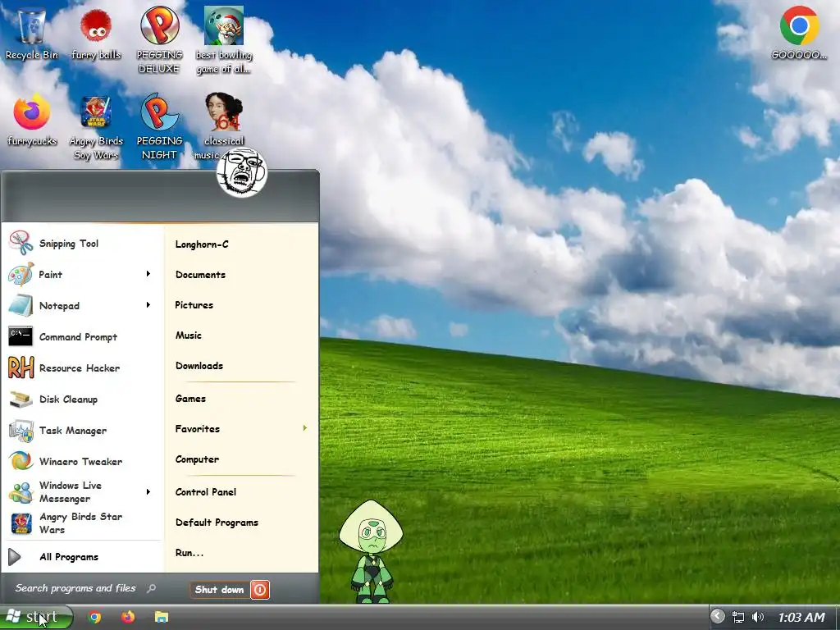The width and height of the screenshot is (840, 630).
Task: Launch Angry Birds Star Wars from Start menu
Action: pos(83,523)
